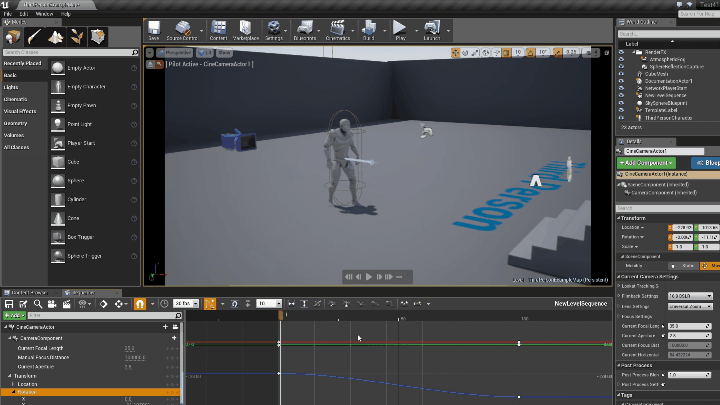The image size is (720, 405).
Task: Toggle visibility eye for DocumentationActor1
Action: [621, 81]
